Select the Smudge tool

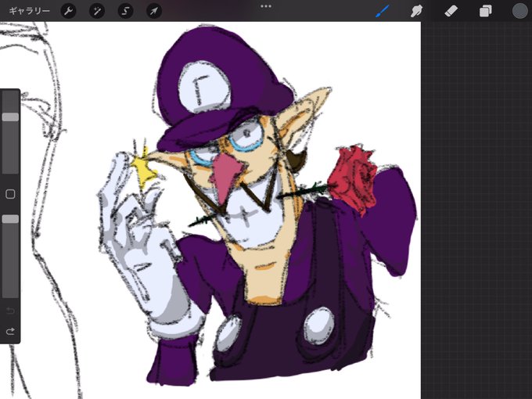417,11
